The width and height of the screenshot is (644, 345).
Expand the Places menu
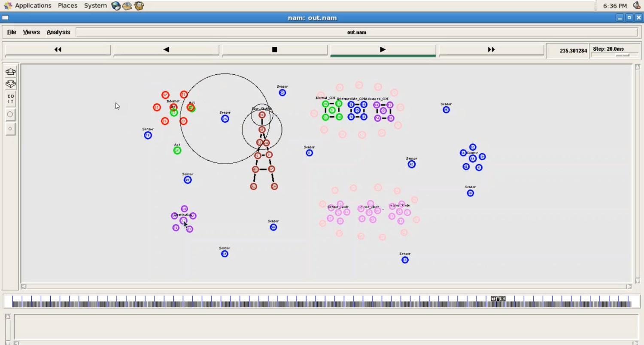67,6
